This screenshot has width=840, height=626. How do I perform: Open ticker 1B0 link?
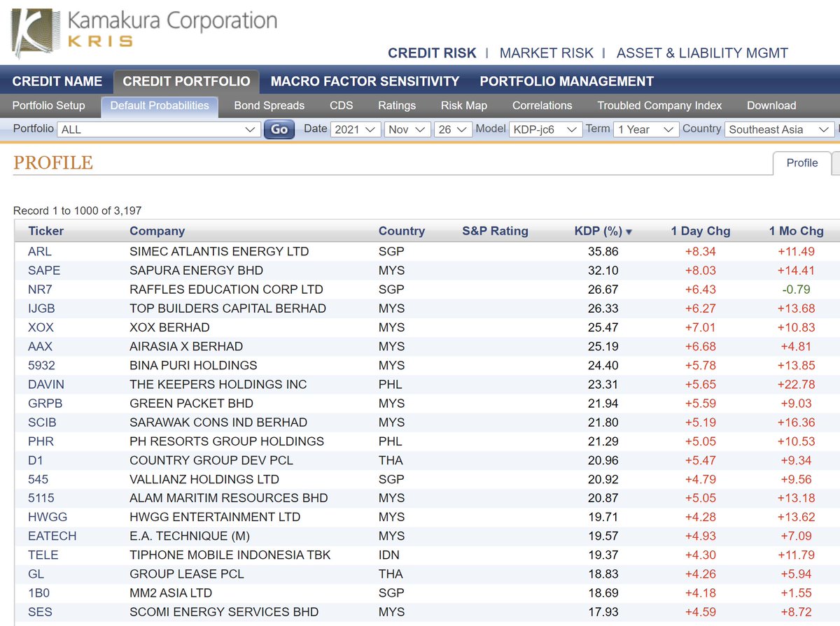pos(38,592)
